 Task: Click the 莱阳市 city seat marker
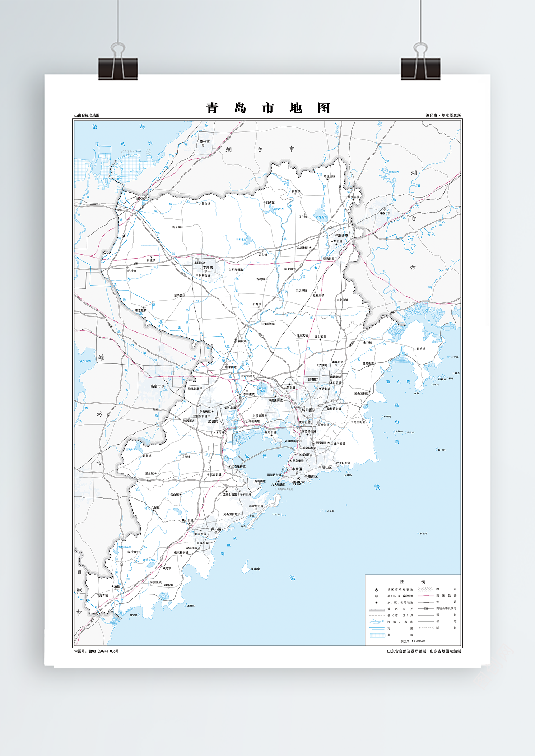385,209
